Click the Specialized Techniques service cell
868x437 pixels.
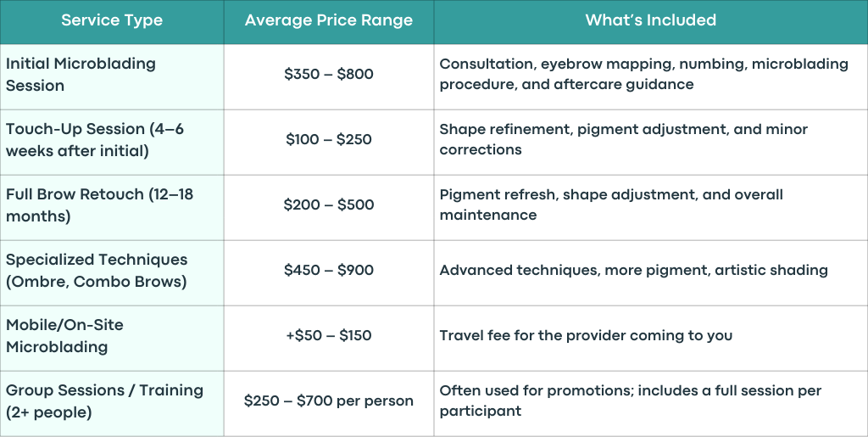click(x=112, y=272)
